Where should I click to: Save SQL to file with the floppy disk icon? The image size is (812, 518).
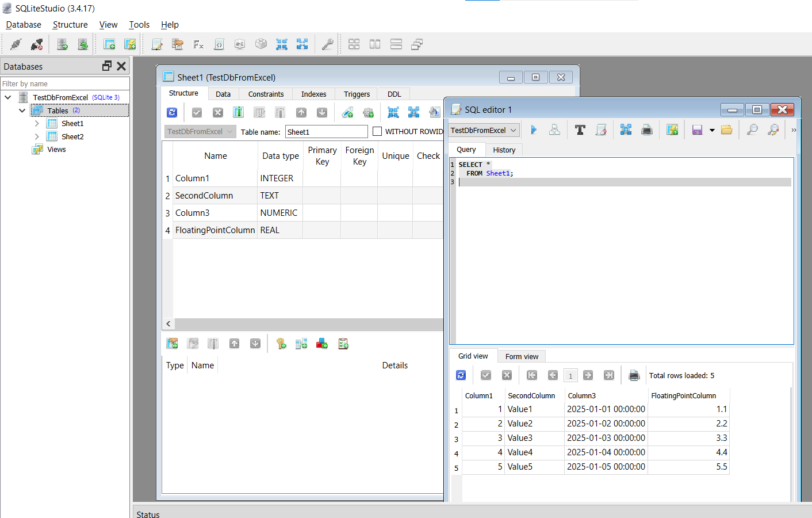pos(697,130)
